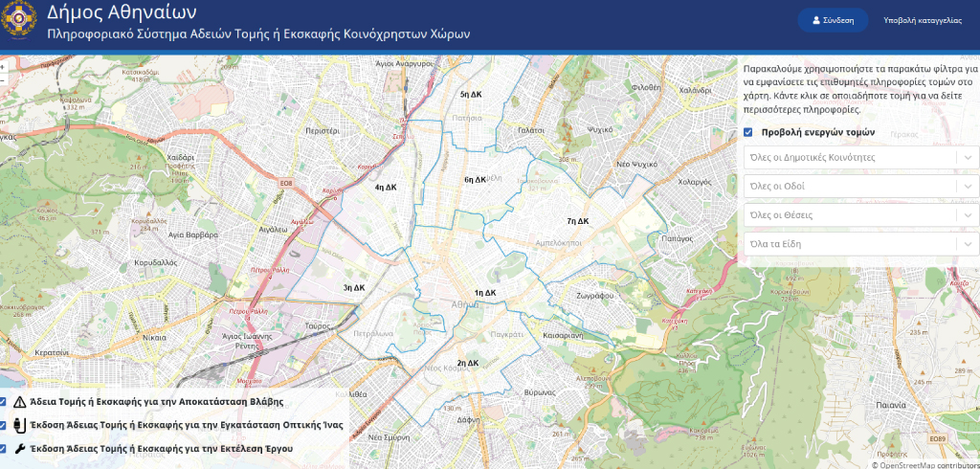This screenshot has width=980, height=469.
Task: Click the 1η ΔΚ district label on map
Action: point(485,293)
